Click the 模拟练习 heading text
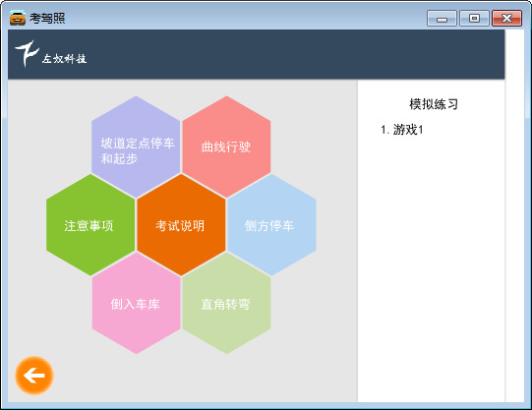 434,104
